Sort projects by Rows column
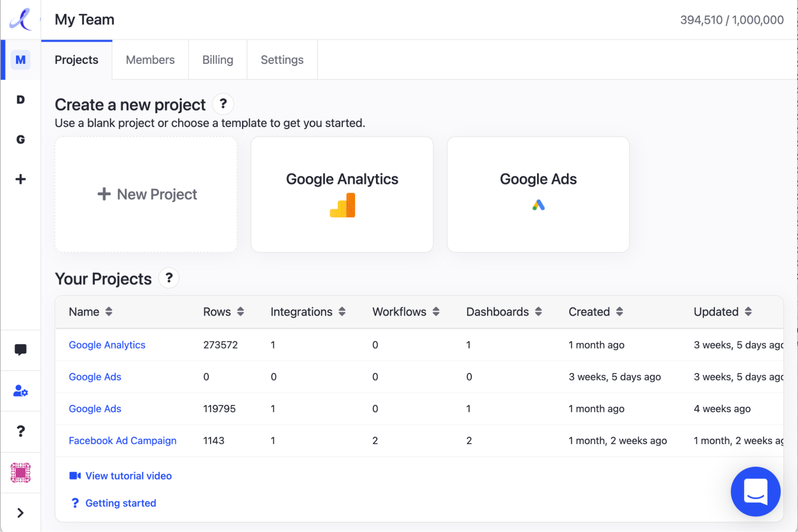The width and height of the screenshot is (798, 532). point(224,312)
